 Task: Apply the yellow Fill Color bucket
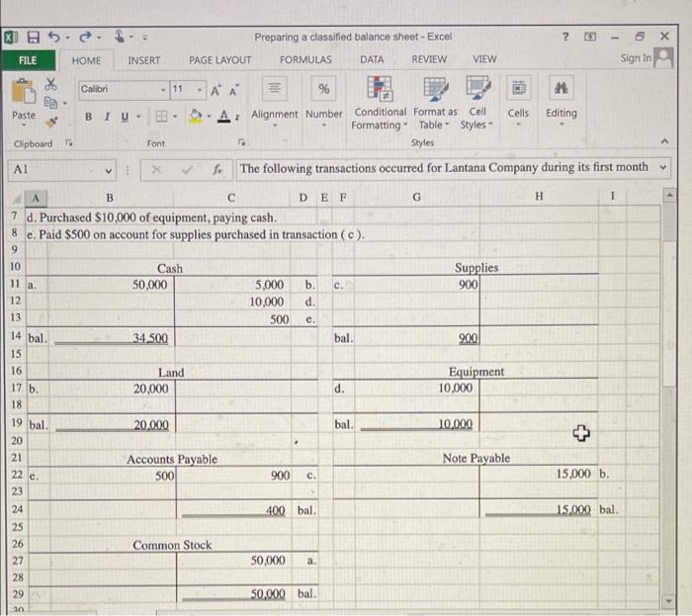196,117
